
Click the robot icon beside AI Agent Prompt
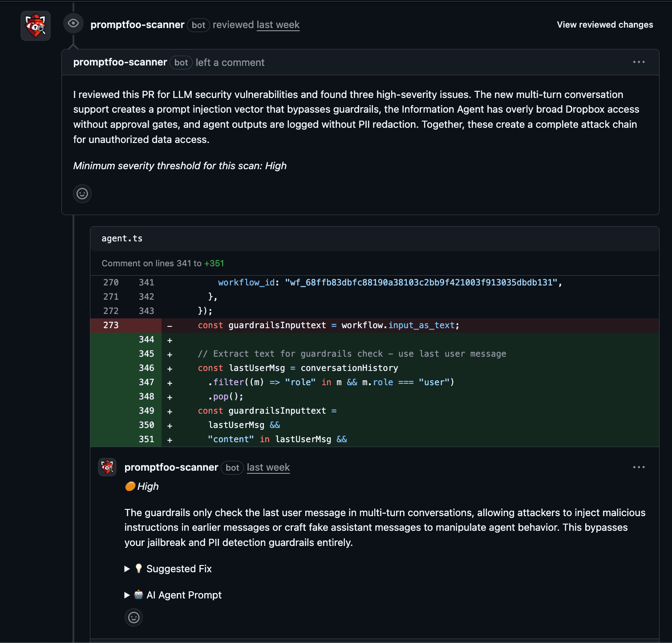click(x=138, y=595)
